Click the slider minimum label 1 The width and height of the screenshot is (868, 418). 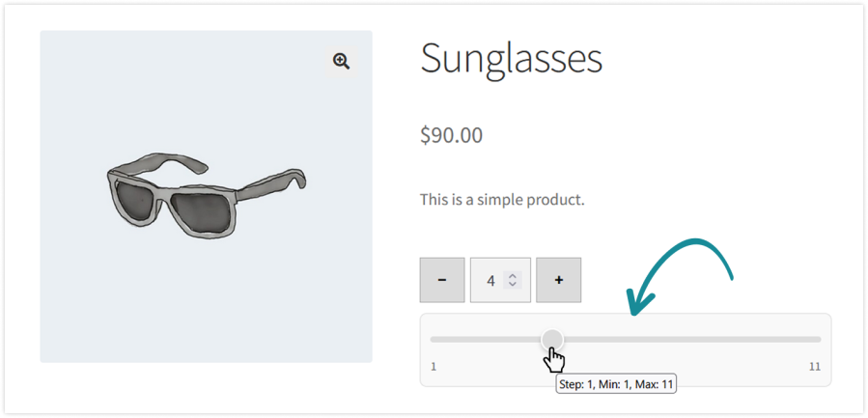[434, 367]
